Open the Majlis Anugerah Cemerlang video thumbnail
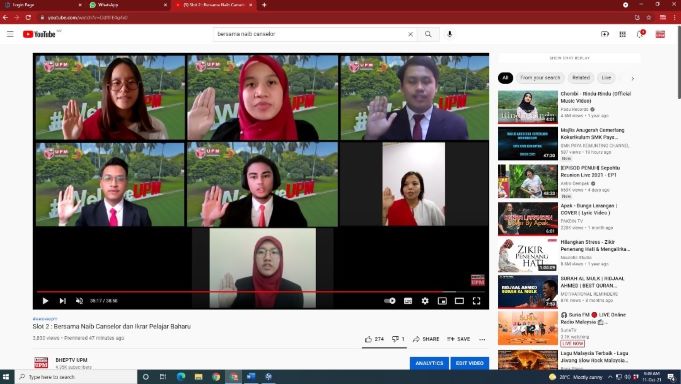The image size is (681, 384). pos(528,144)
